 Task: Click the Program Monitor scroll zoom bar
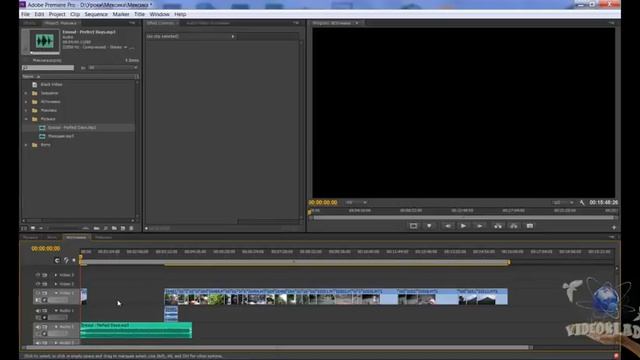click(x=463, y=218)
